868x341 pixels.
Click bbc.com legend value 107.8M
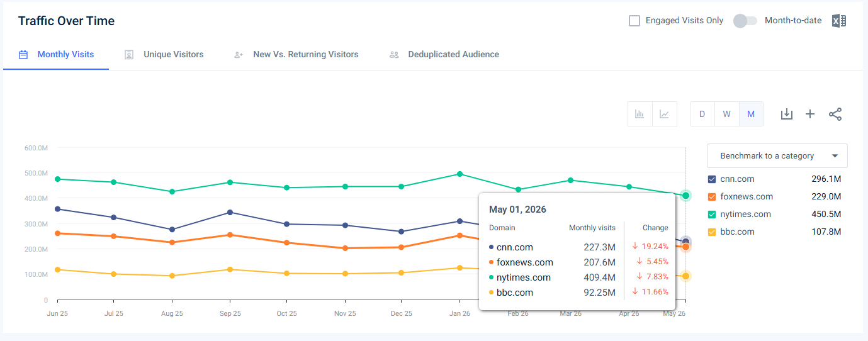point(826,232)
